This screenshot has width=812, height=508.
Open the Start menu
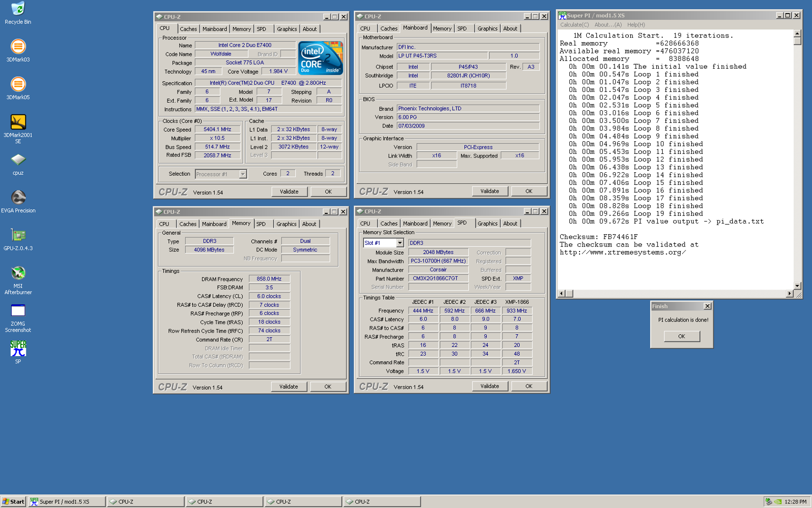click(13, 501)
